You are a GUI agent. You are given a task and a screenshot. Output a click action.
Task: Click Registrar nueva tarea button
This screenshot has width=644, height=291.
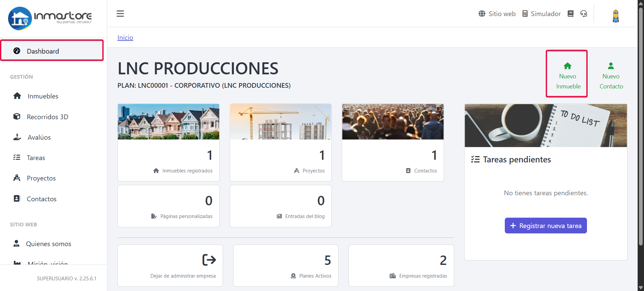pos(546,226)
